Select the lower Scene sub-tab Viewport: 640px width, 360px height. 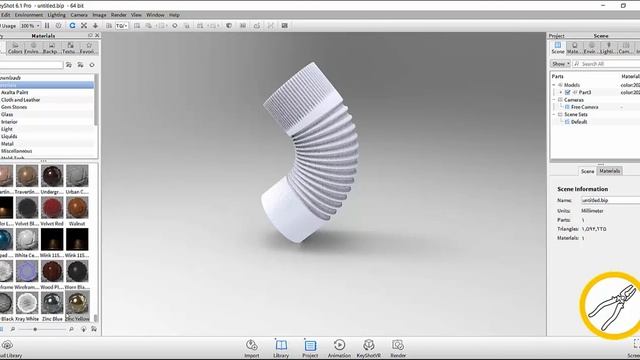click(587, 171)
